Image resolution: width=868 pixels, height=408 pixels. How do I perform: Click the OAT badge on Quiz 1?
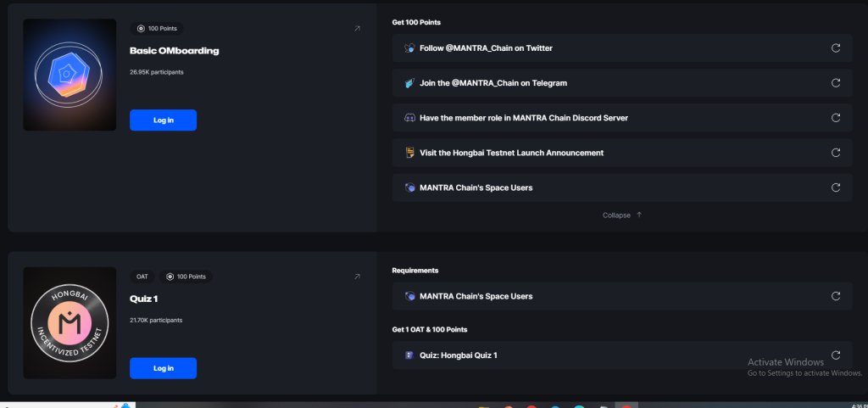tap(142, 277)
